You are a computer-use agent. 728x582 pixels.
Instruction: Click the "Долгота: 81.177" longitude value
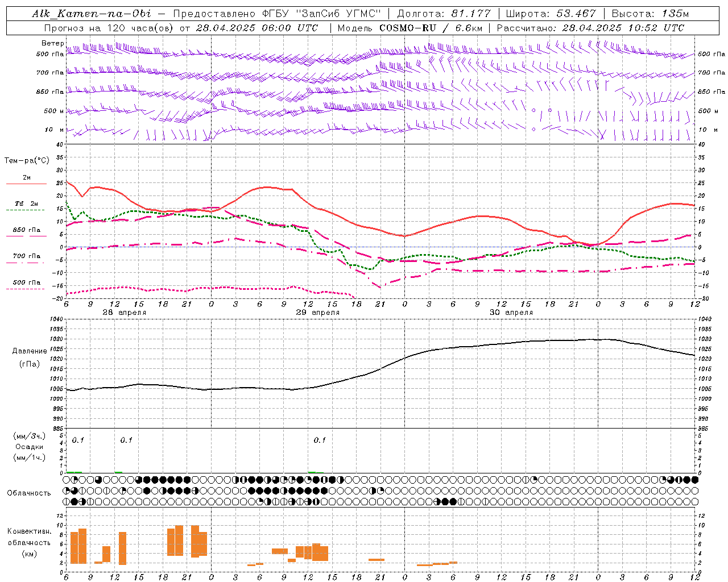[444, 14]
